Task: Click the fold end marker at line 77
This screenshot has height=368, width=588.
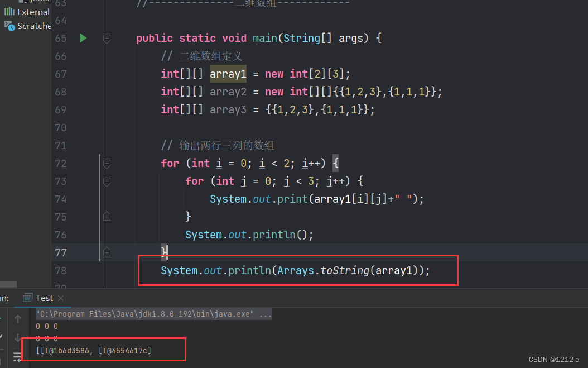Action: 107,252
